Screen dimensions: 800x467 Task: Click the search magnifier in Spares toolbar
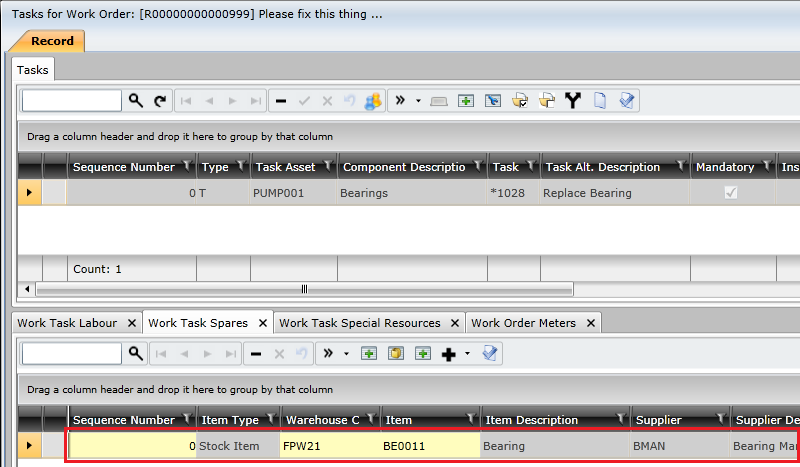(x=136, y=354)
